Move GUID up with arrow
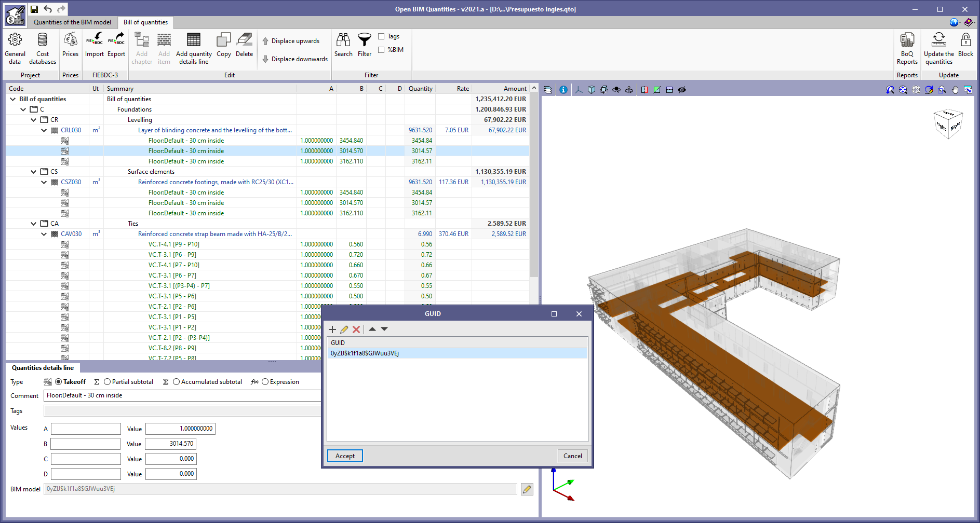Image resolution: width=980 pixels, height=523 pixels. 372,329
